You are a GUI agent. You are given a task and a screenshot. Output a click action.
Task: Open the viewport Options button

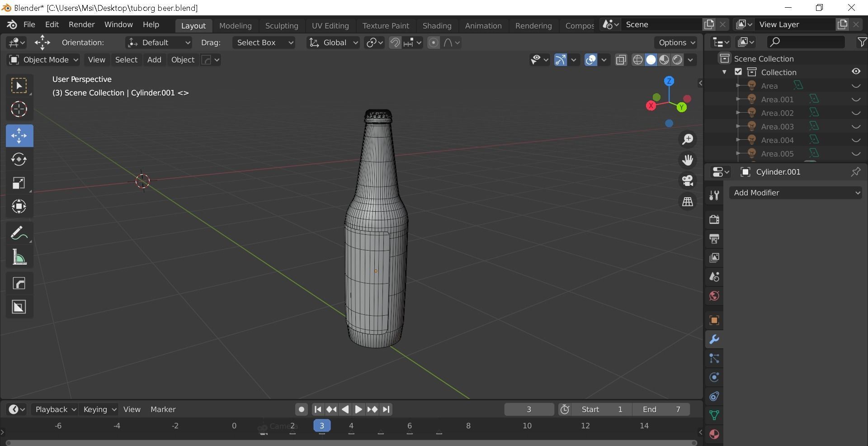pyautogui.click(x=675, y=43)
